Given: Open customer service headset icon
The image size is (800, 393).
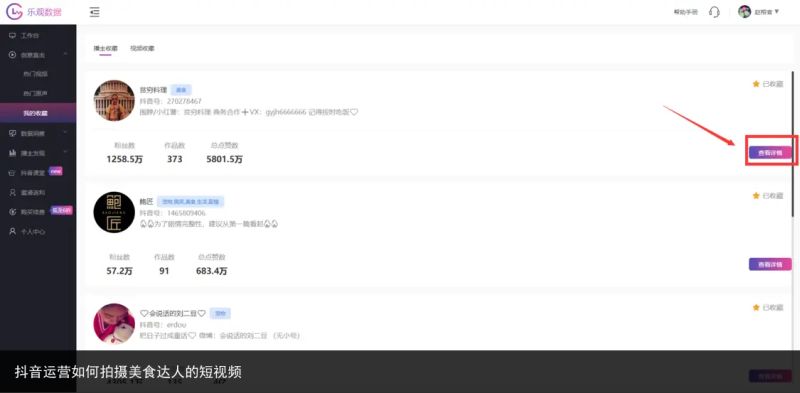Looking at the screenshot, I should [714, 12].
